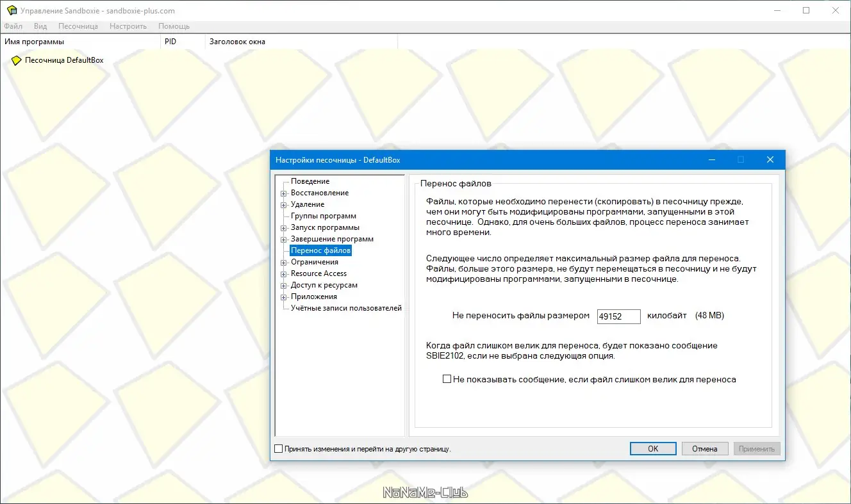Select Учётные записи пользователей tree item
Viewport: 851px width, 504px height.
[346, 308]
